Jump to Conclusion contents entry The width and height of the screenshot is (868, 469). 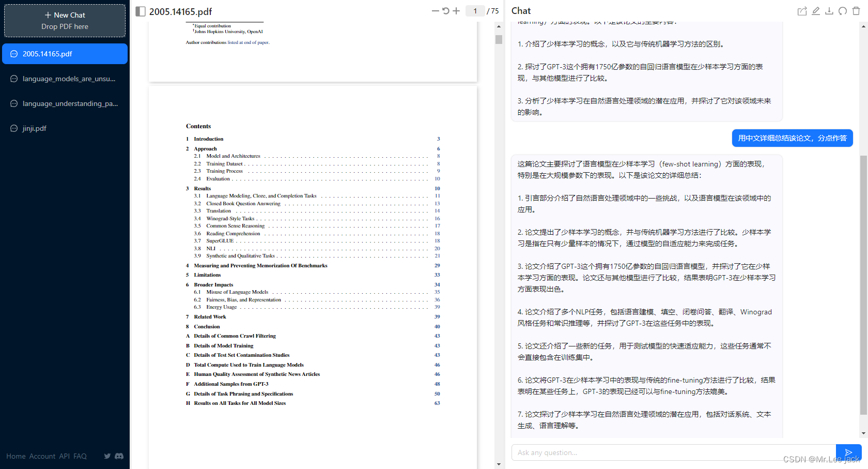[x=207, y=327]
